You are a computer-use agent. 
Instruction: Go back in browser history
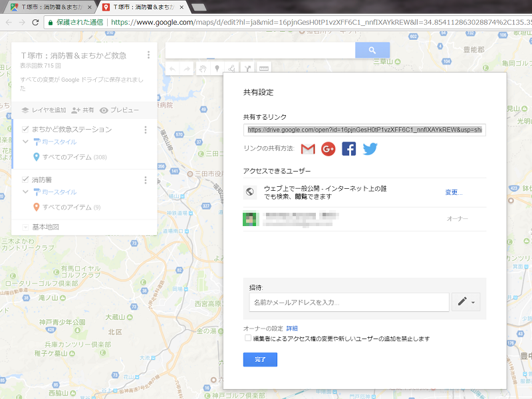pos(9,23)
